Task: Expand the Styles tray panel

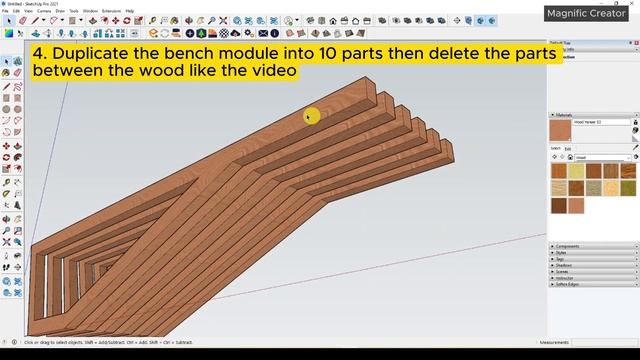Action: tap(594, 253)
